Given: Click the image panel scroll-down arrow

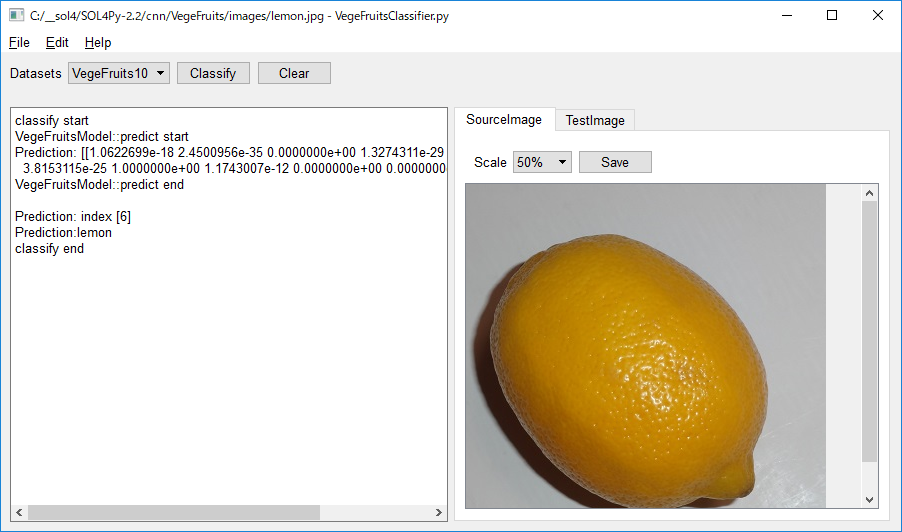Looking at the screenshot, I should [x=869, y=500].
